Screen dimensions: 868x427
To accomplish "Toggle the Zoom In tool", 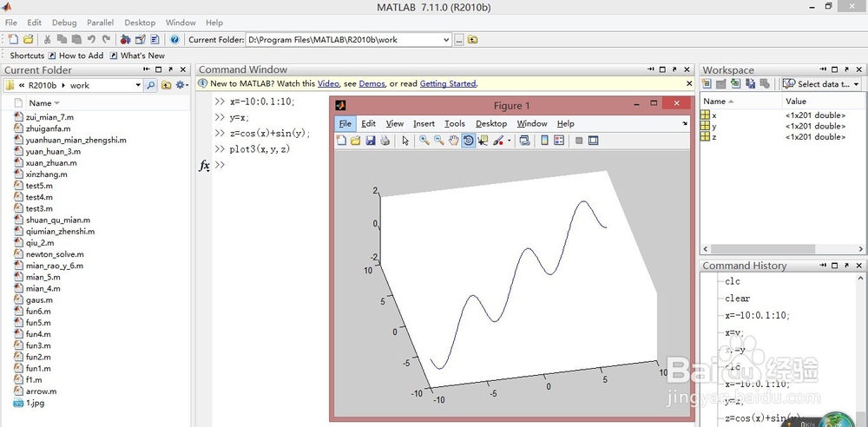I will point(424,141).
